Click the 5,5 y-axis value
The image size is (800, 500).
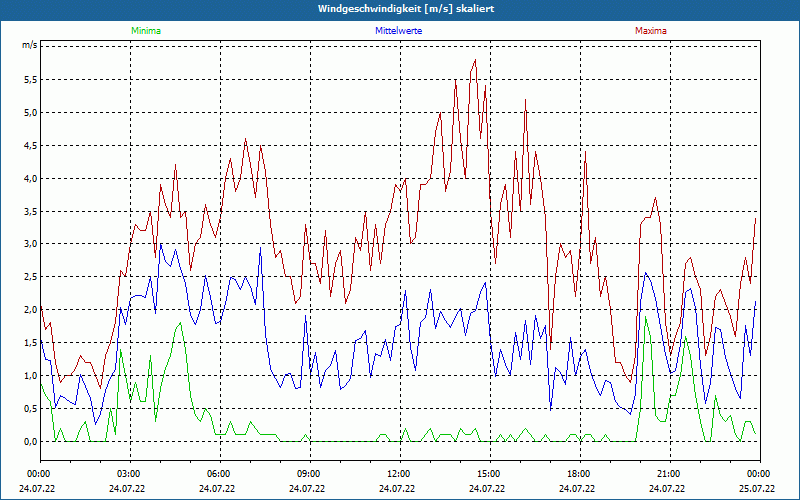click(31, 80)
